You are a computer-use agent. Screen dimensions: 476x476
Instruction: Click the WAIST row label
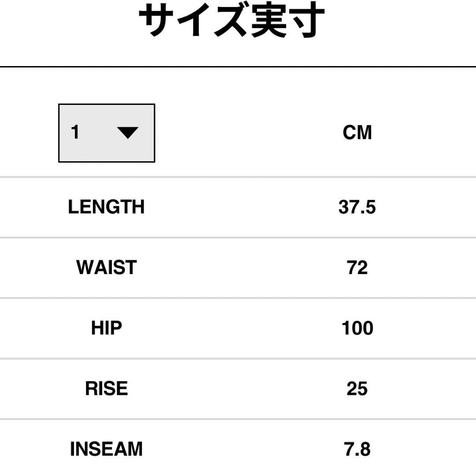pos(106,268)
